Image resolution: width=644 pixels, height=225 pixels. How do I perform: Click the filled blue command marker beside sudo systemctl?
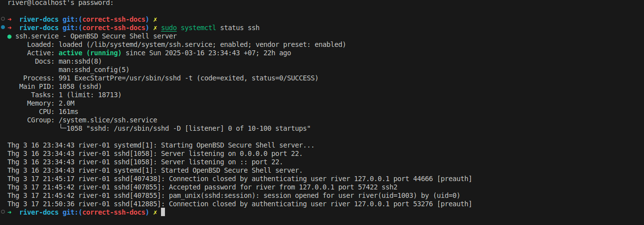click(x=3, y=28)
